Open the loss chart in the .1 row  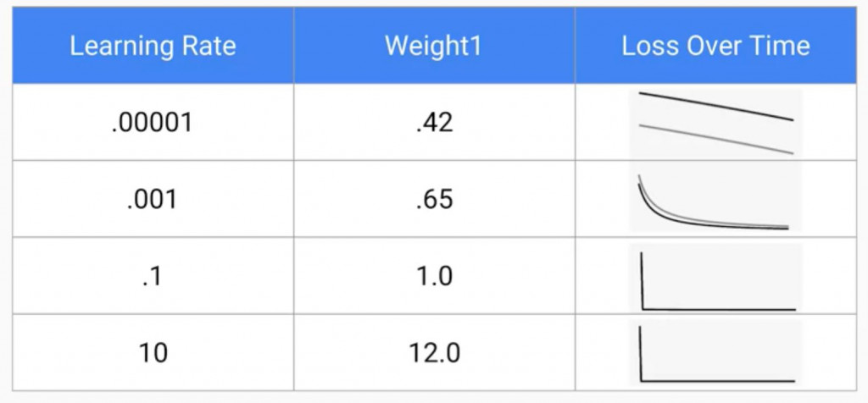(x=715, y=278)
